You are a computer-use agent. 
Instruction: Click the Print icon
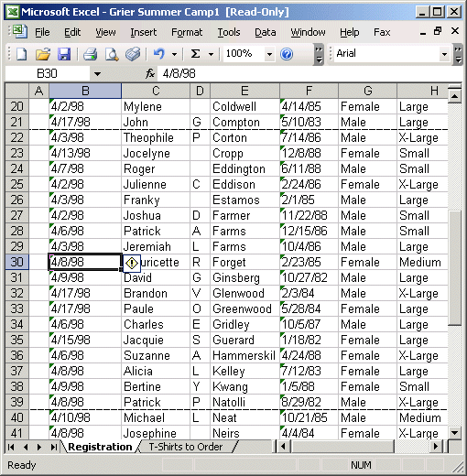90,54
